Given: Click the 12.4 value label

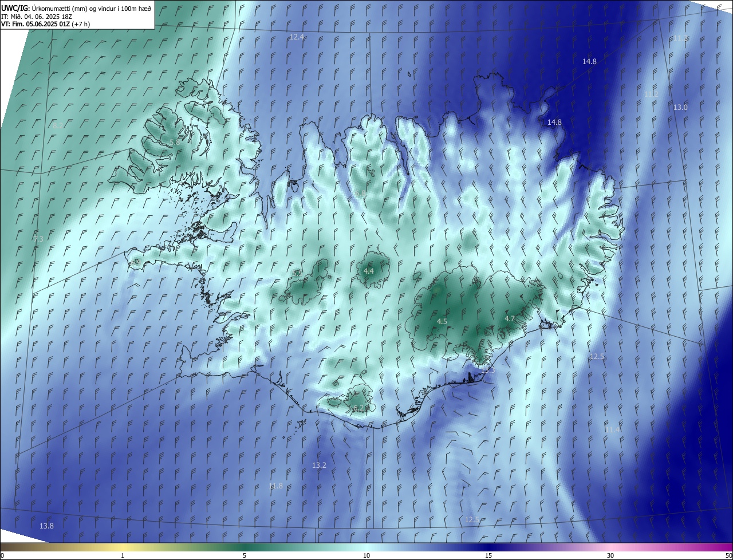Looking at the screenshot, I should [x=297, y=37].
